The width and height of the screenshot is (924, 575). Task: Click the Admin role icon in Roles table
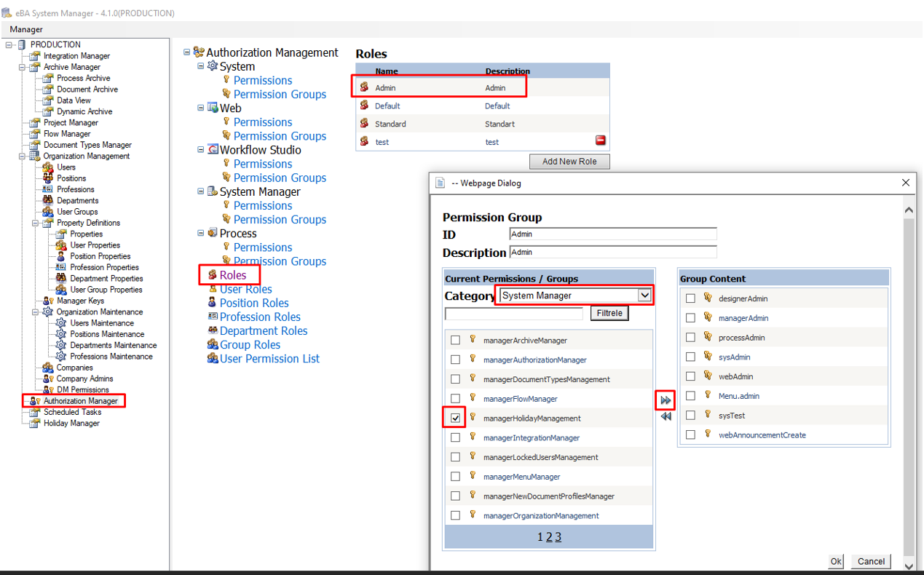click(x=365, y=87)
